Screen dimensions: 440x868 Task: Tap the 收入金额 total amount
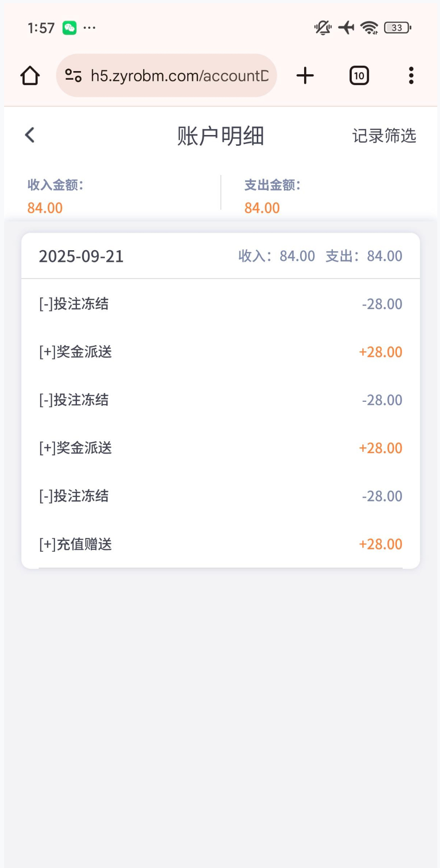click(45, 208)
